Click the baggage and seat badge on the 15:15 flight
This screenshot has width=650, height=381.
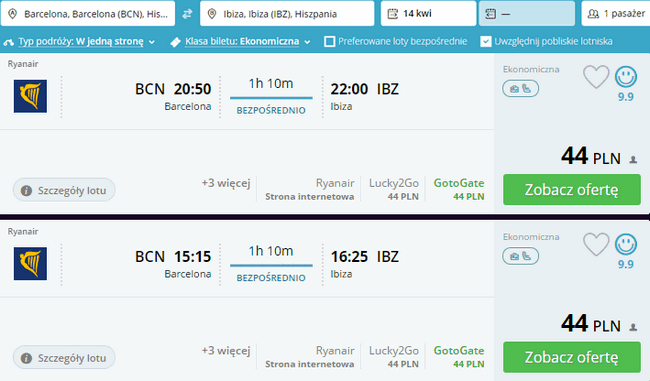click(521, 256)
